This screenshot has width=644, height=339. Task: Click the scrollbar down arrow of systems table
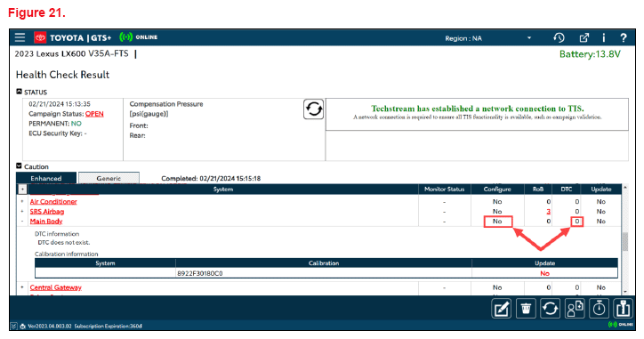[x=625, y=291]
